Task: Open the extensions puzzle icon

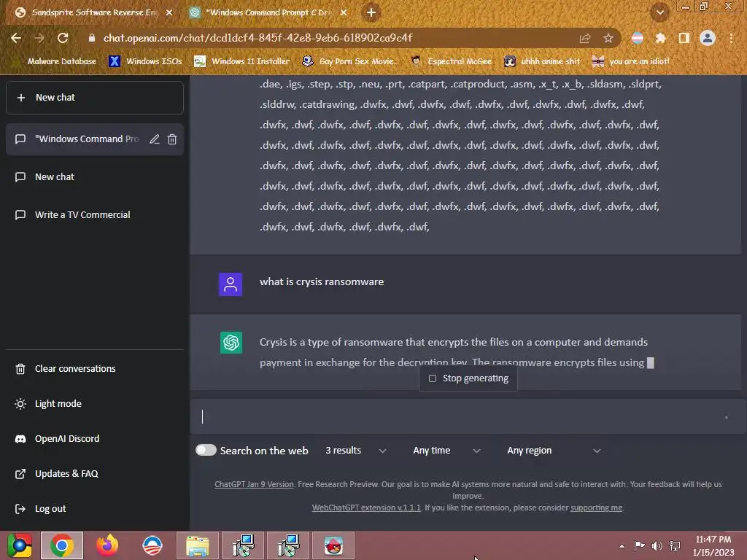Action: (x=660, y=38)
